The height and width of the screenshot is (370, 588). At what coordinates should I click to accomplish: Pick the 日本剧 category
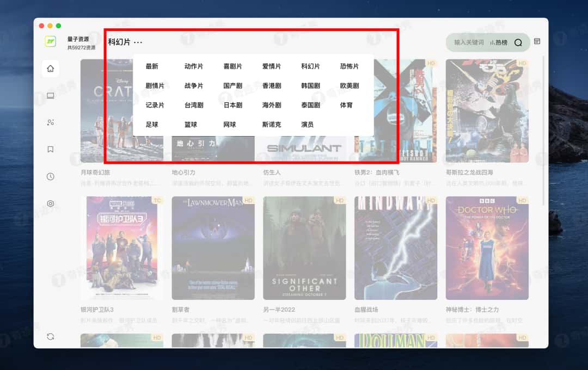coord(232,106)
